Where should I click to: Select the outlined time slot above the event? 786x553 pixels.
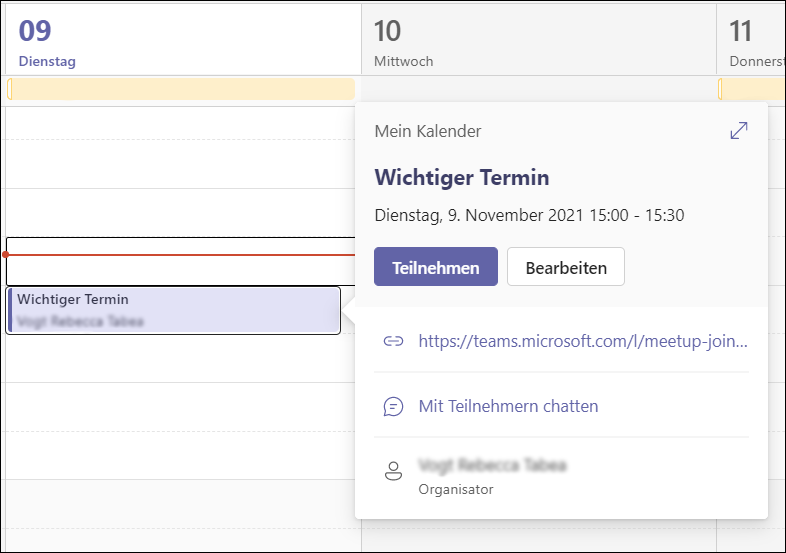click(180, 261)
